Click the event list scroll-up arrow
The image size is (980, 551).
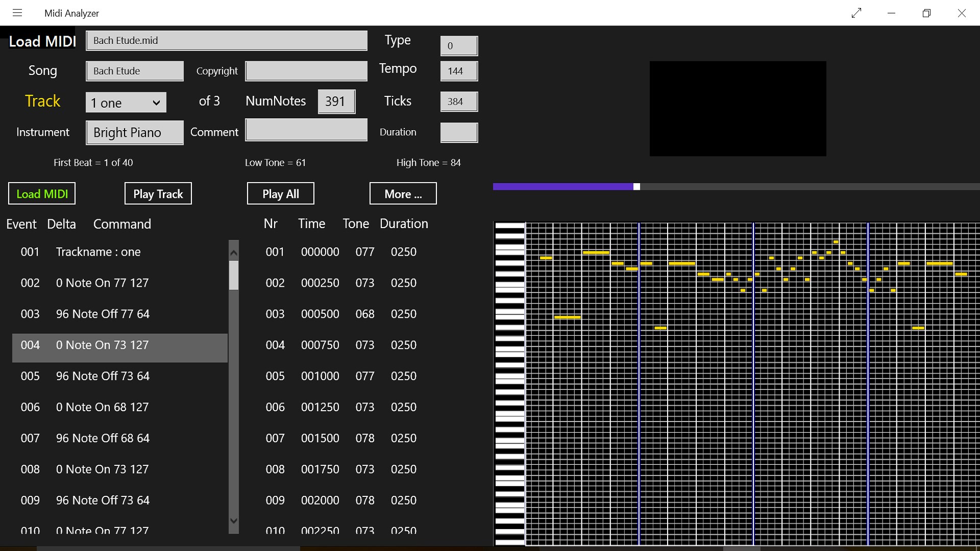234,253
